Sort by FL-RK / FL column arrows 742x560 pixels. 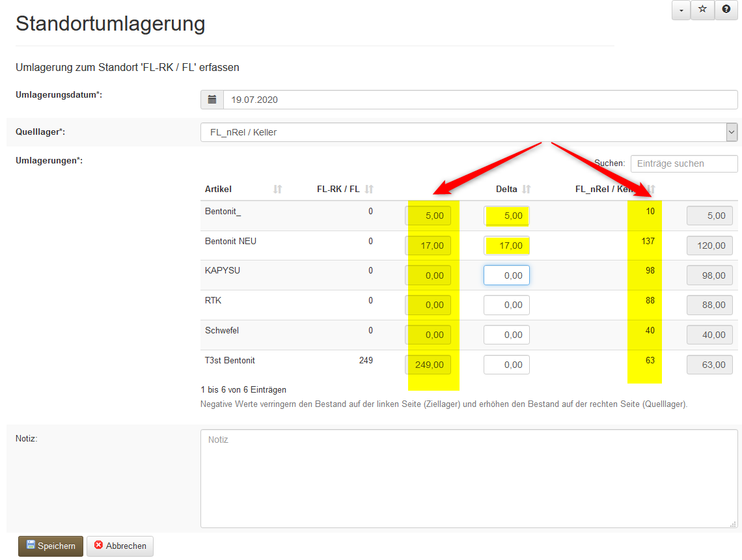(x=369, y=189)
